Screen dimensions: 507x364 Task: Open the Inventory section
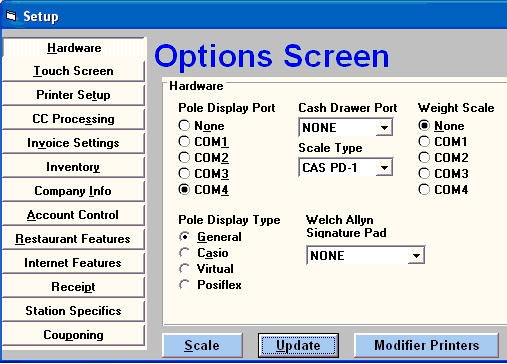click(x=74, y=167)
